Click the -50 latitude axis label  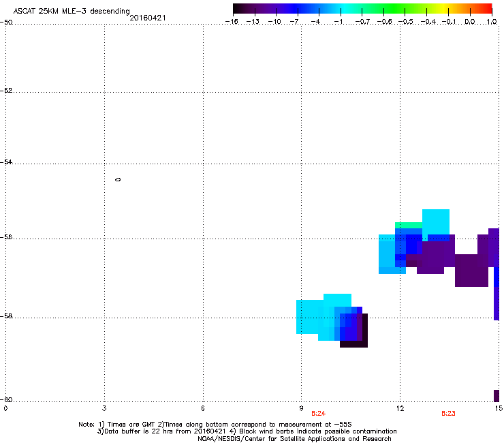point(6,22)
